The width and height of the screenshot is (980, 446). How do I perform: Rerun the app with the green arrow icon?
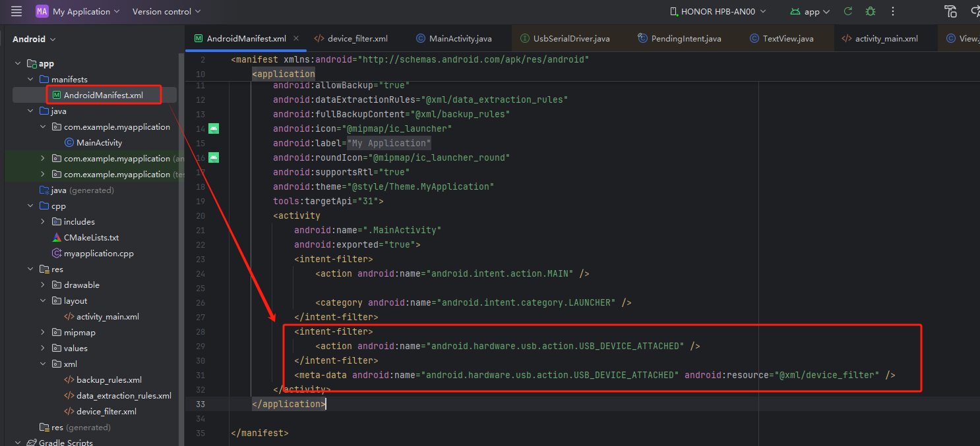pyautogui.click(x=848, y=11)
